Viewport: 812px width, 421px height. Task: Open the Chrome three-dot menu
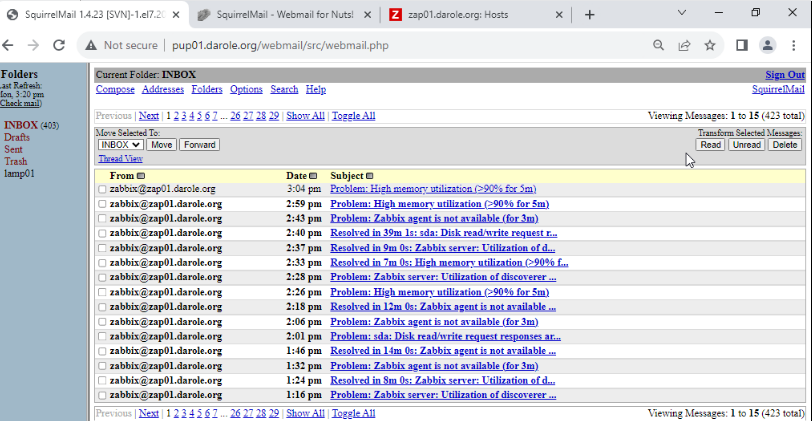(x=793, y=46)
